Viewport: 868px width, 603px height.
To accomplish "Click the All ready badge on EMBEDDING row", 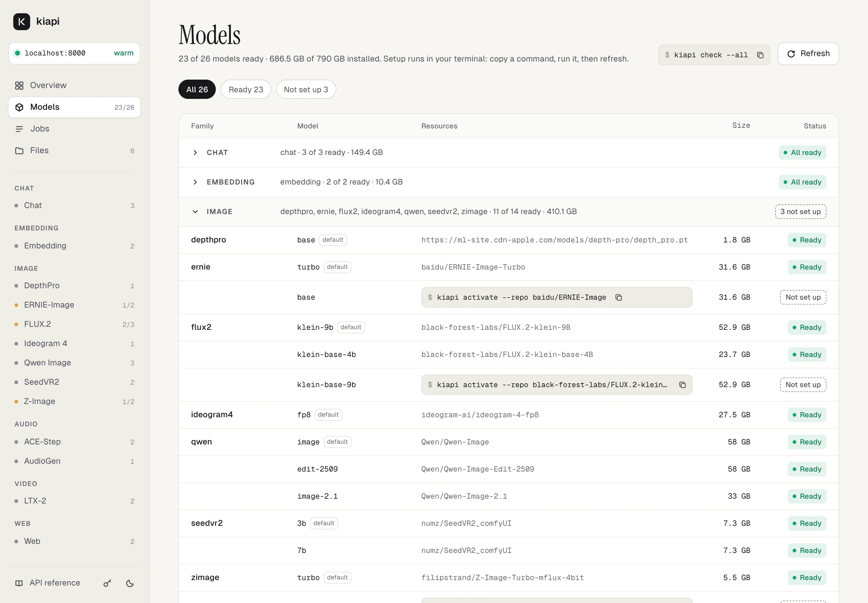I will click(803, 182).
